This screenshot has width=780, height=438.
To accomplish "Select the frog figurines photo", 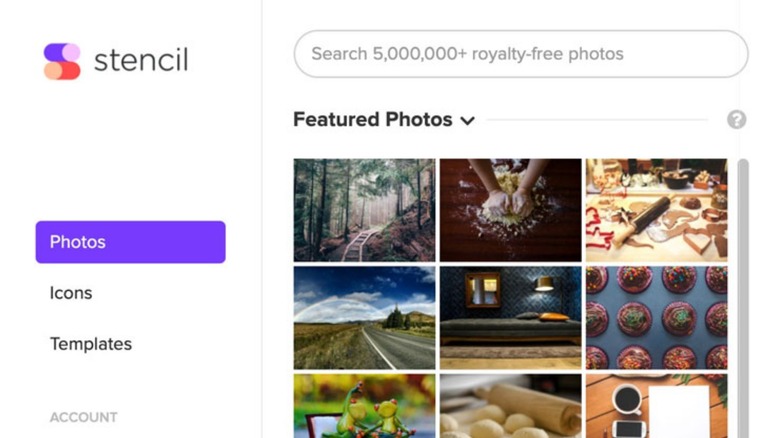I will 364,406.
